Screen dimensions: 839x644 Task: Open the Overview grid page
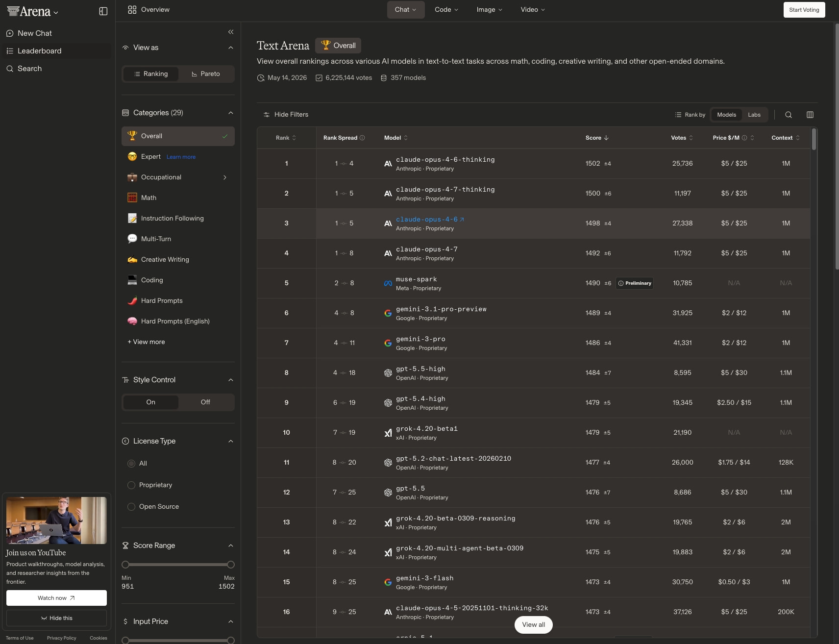(148, 10)
